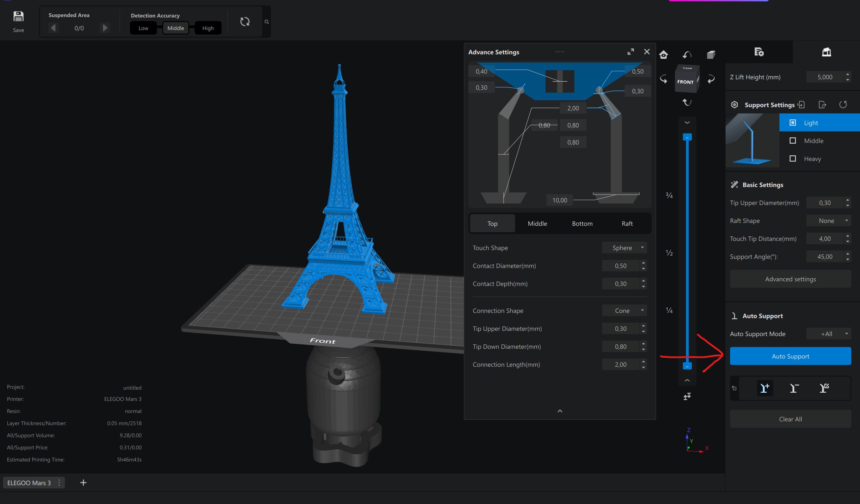Viewport: 860px width, 504px height.
Task: Click the FRONT face of view cube
Action: 685,82
